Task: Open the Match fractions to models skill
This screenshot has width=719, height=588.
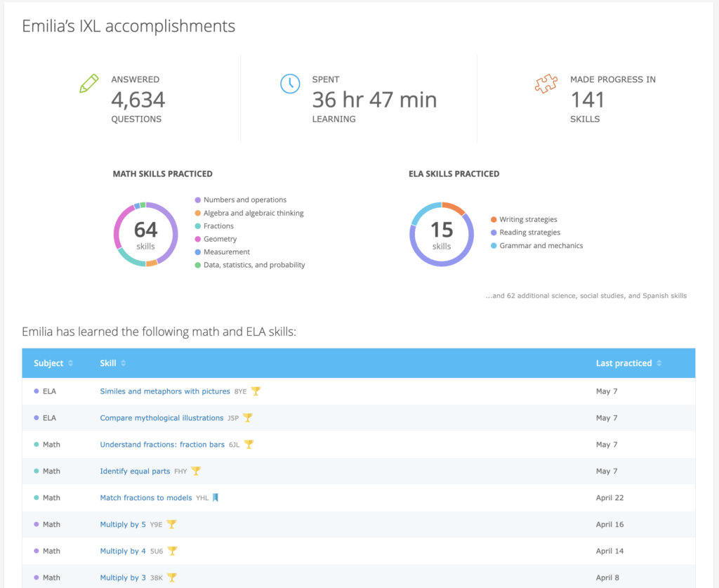Action: point(145,497)
